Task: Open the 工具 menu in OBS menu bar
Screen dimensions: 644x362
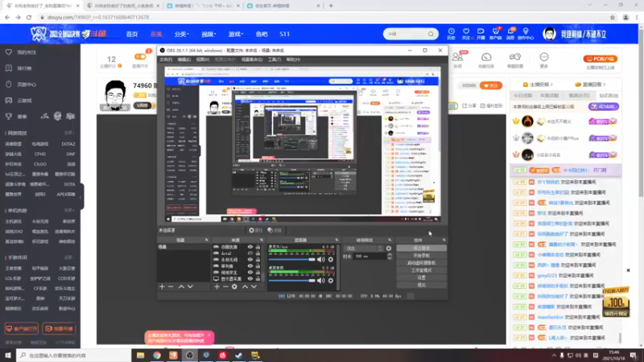Action: 274,60
